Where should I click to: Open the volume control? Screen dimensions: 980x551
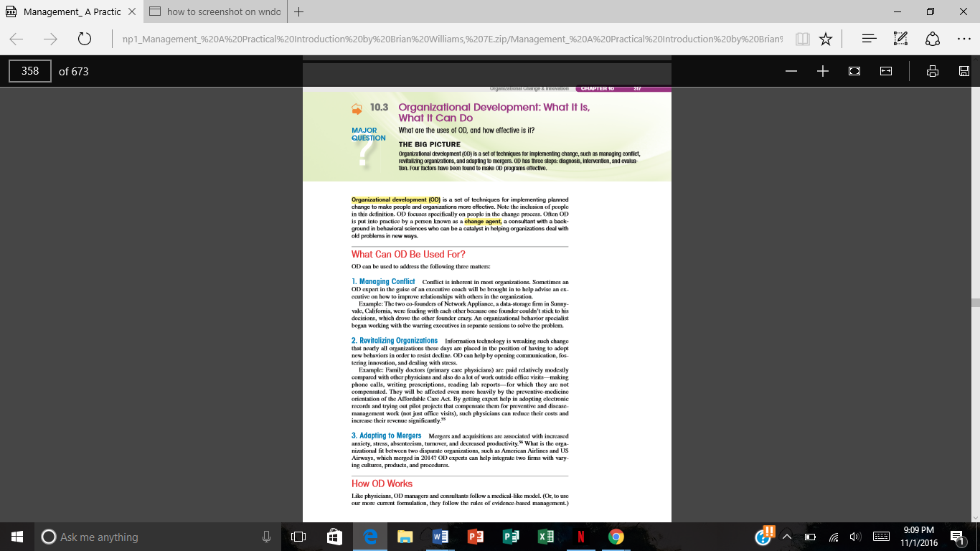click(x=854, y=537)
